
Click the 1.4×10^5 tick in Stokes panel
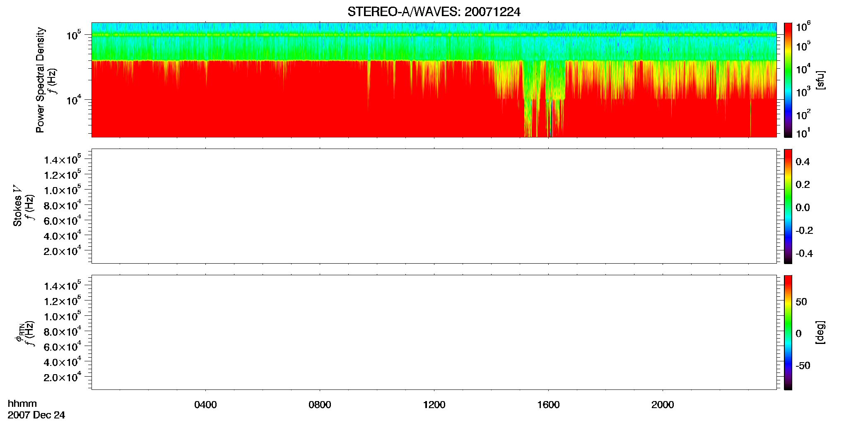62,159
